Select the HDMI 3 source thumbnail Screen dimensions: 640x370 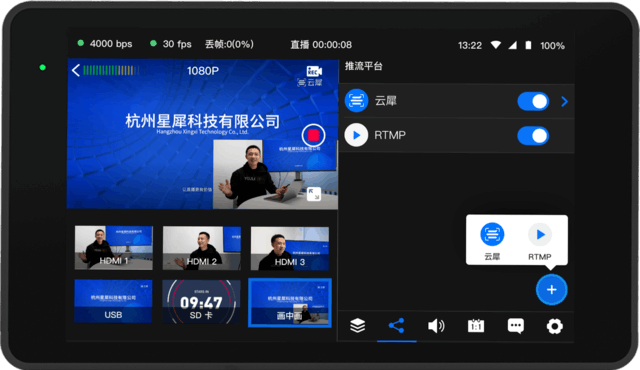[x=289, y=248]
